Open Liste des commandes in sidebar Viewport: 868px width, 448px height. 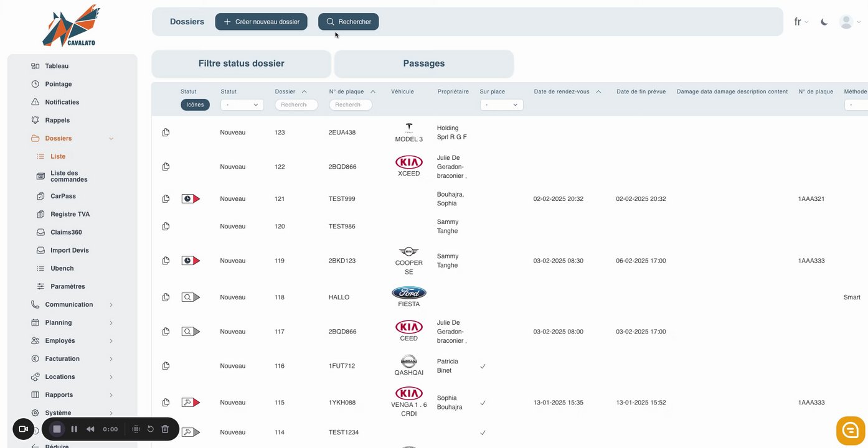pos(68,176)
